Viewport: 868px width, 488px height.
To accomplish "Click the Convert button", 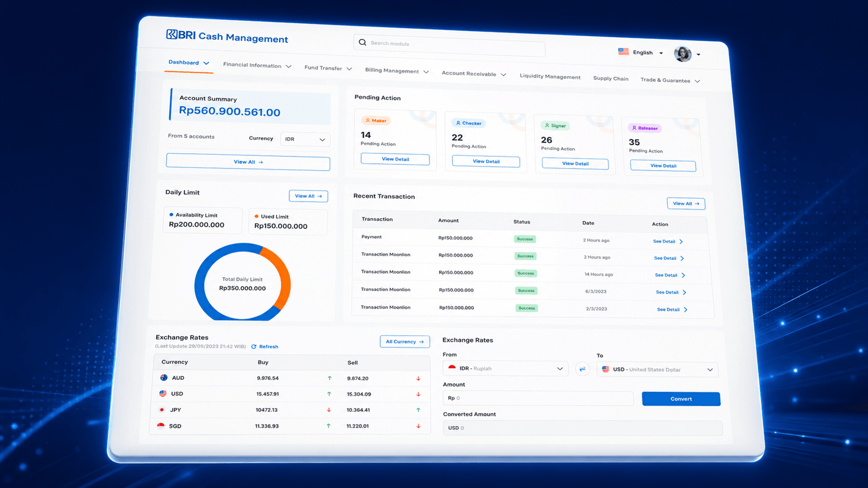I will coord(681,399).
